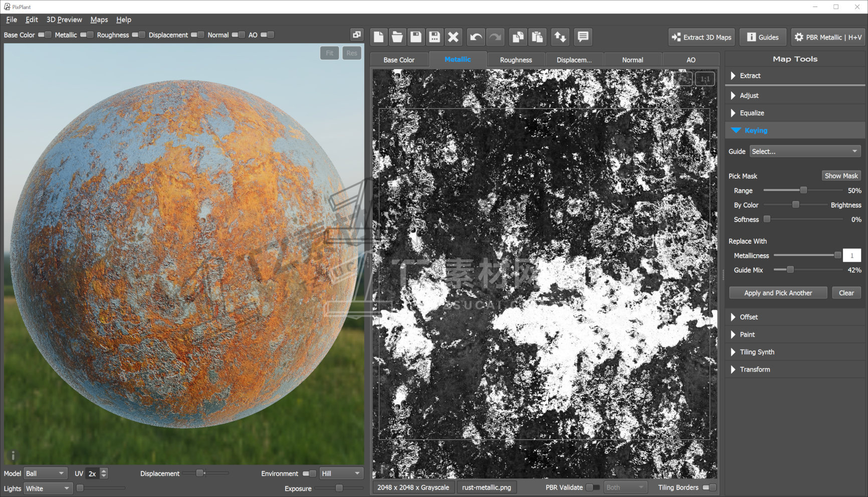Viewport: 868px width, 497px height.
Task: Click the Show Mask button
Action: coord(841,176)
